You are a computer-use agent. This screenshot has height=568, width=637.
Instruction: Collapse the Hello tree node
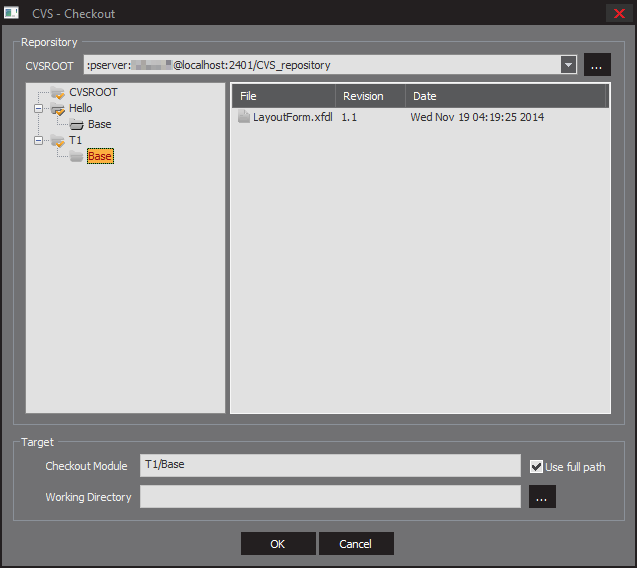38,109
